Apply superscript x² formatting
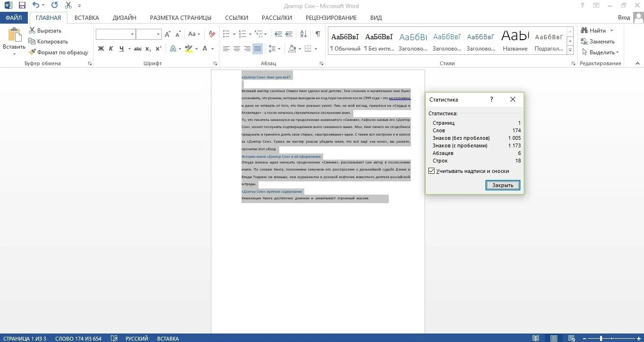Screen dimensions: 644x342 click(159, 49)
